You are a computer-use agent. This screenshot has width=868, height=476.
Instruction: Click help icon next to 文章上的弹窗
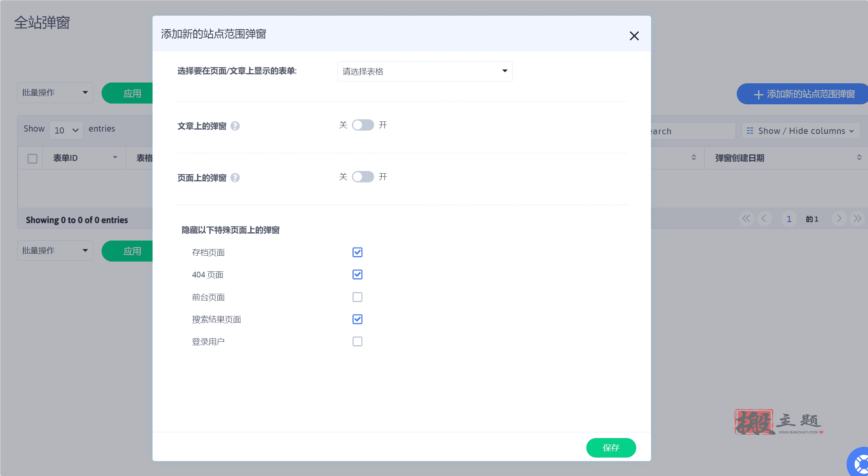tap(235, 126)
